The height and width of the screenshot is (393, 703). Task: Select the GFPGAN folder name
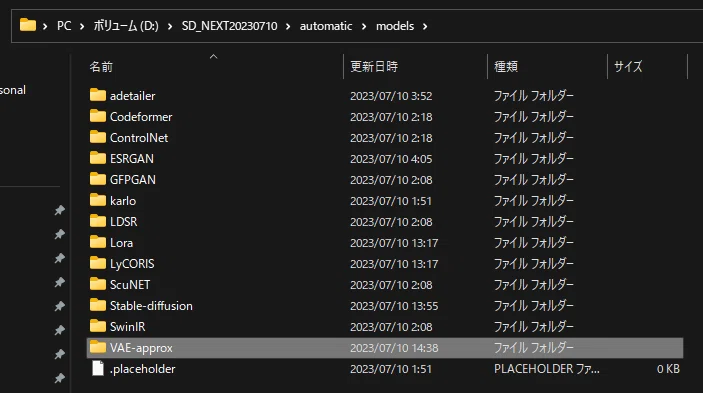click(133, 180)
